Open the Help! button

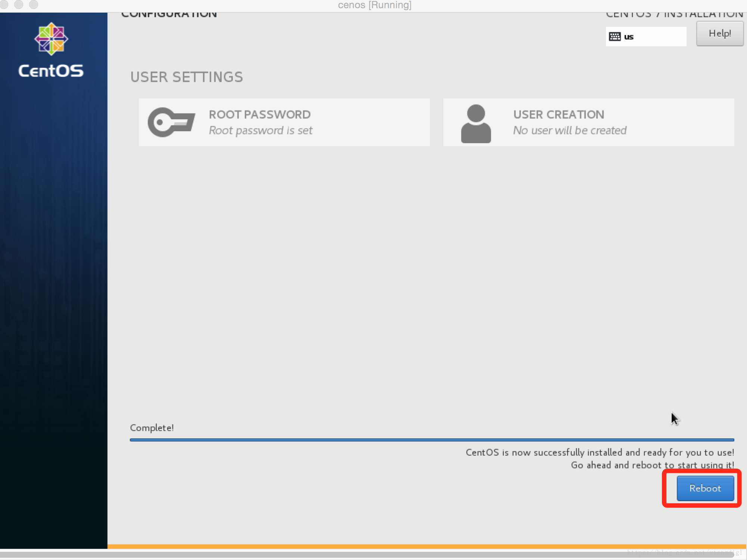[720, 34]
